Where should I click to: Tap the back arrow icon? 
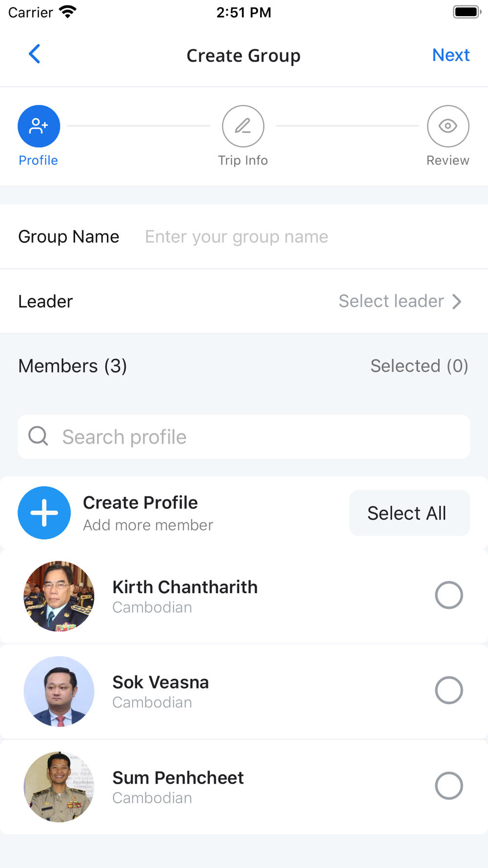[x=34, y=54]
